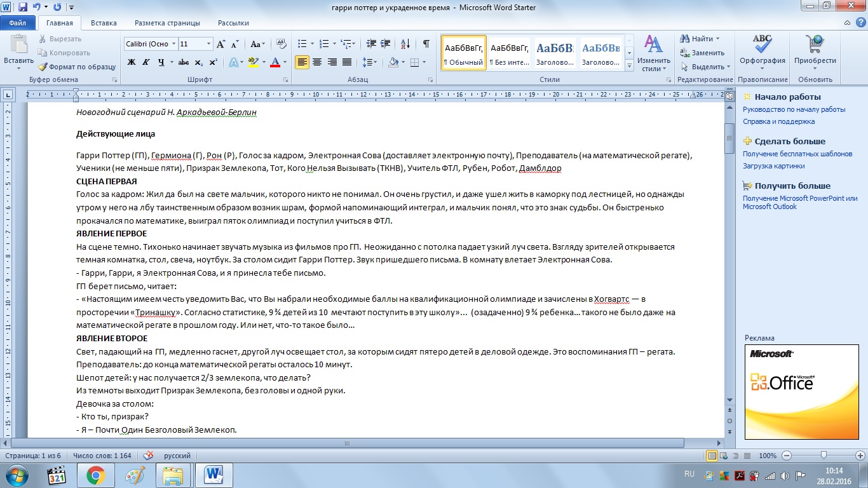The height and width of the screenshot is (488, 868).
Task: Open Paint from the taskbar
Action: click(134, 475)
